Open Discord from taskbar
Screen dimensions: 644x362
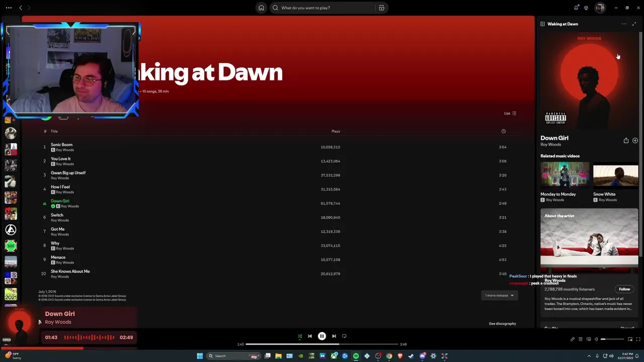point(422,356)
